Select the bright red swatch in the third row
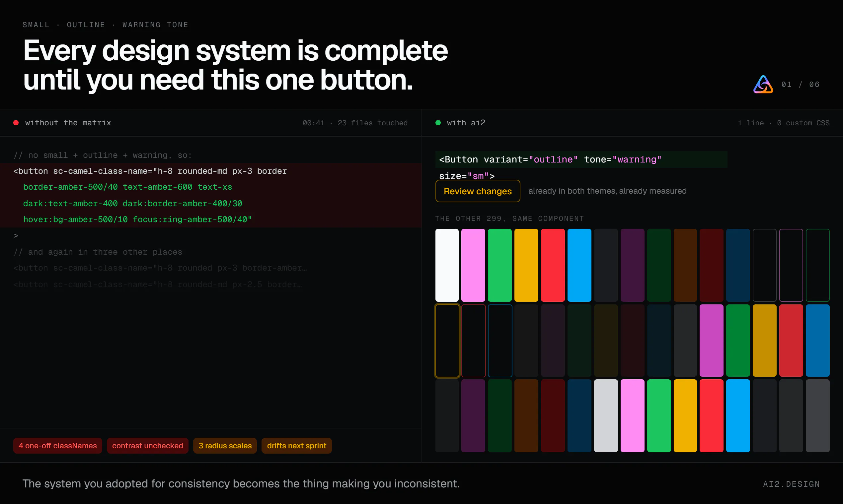 712,416
